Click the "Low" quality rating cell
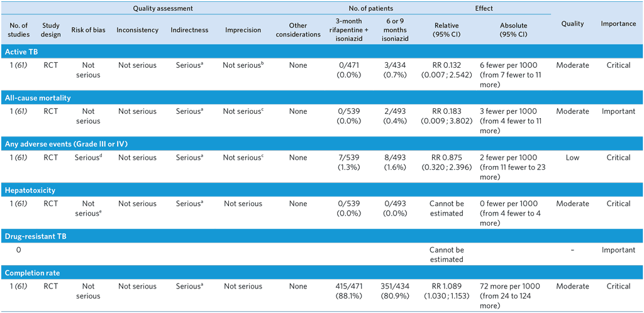Image resolution: width=644 pixels, height=313 pixels. 572,158
